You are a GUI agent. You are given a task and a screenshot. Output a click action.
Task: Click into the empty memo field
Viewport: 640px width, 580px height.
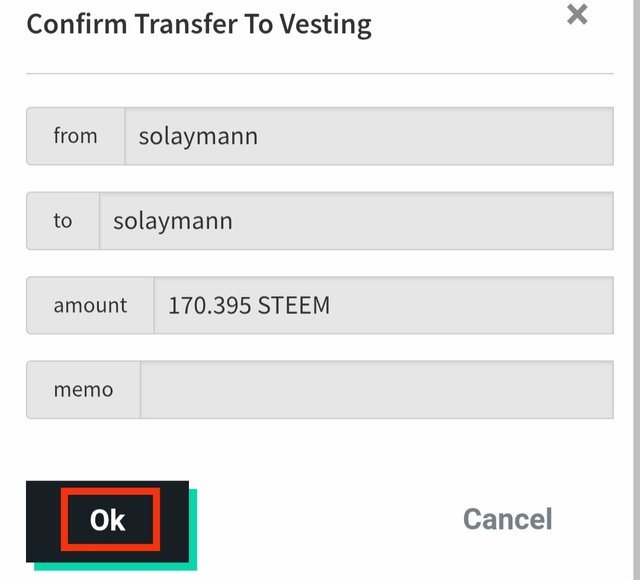tap(377, 390)
